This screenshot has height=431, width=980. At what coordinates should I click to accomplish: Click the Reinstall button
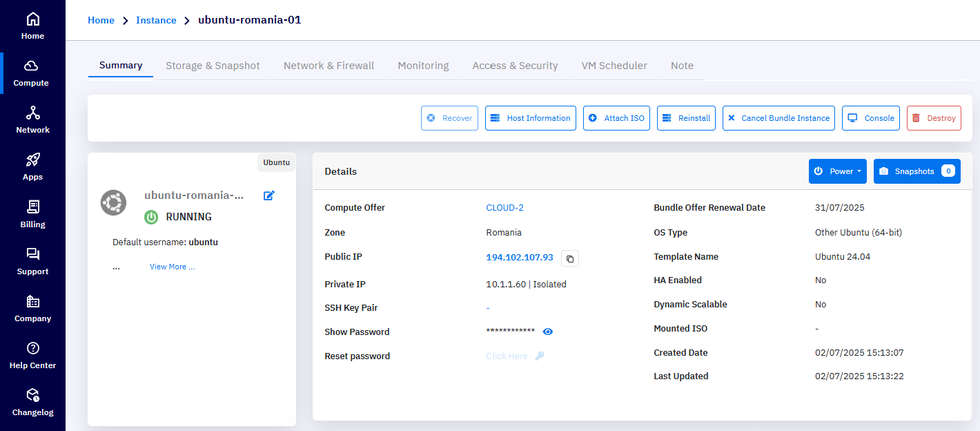pos(686,117)
